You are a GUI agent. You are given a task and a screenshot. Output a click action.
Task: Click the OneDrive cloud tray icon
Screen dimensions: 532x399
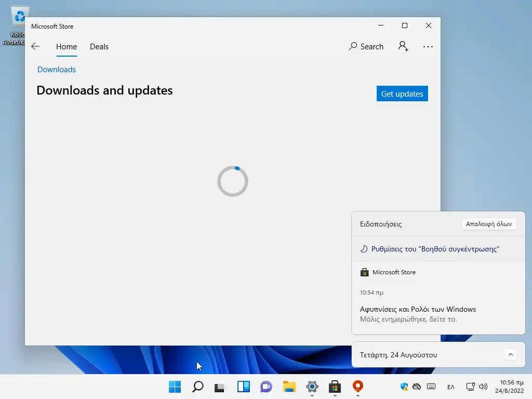pyautogui.click(x=417, y=387)
